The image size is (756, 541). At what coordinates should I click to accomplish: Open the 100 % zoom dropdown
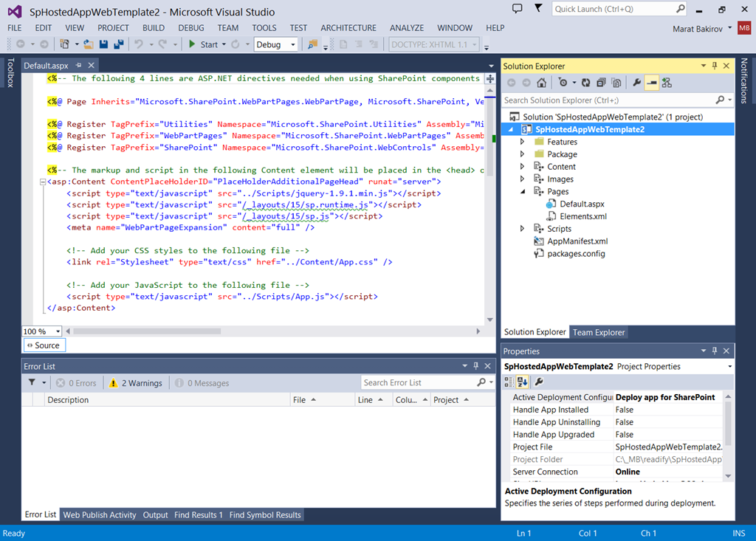(x=58, y=331)
